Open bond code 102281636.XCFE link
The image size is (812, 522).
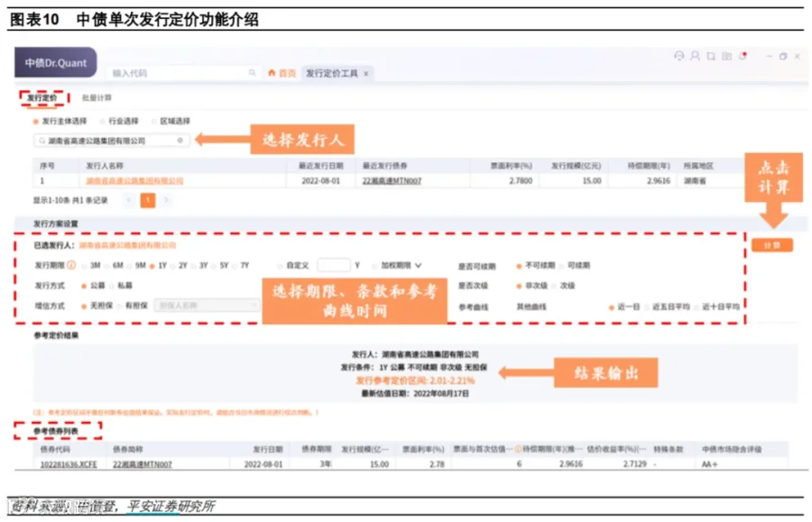(x=69, y=464)
